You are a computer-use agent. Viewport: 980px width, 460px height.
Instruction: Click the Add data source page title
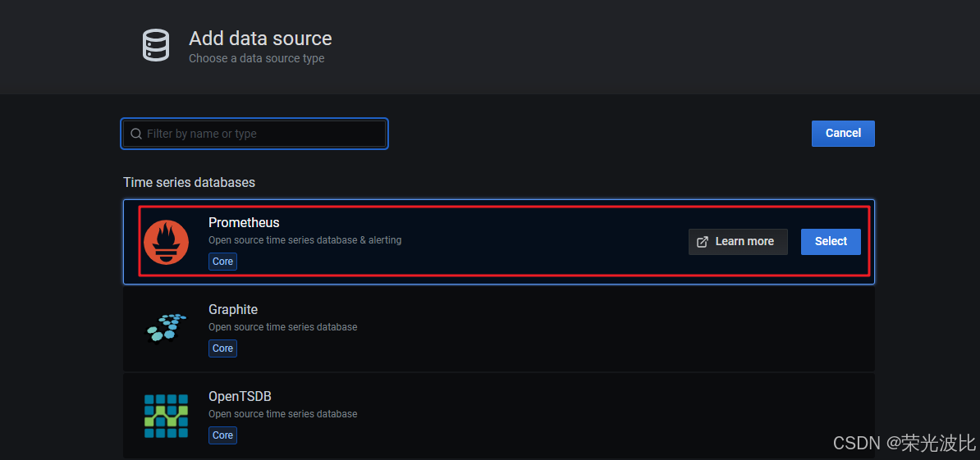[x=260, y=39]
